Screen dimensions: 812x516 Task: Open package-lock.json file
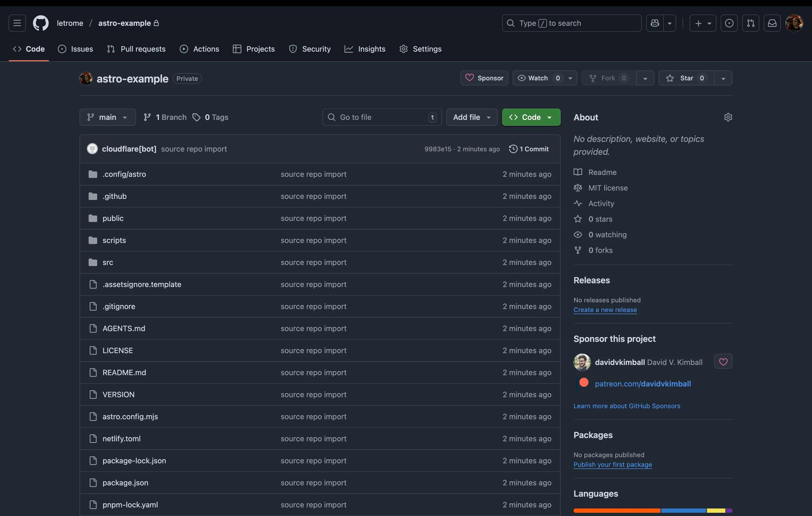134,461
